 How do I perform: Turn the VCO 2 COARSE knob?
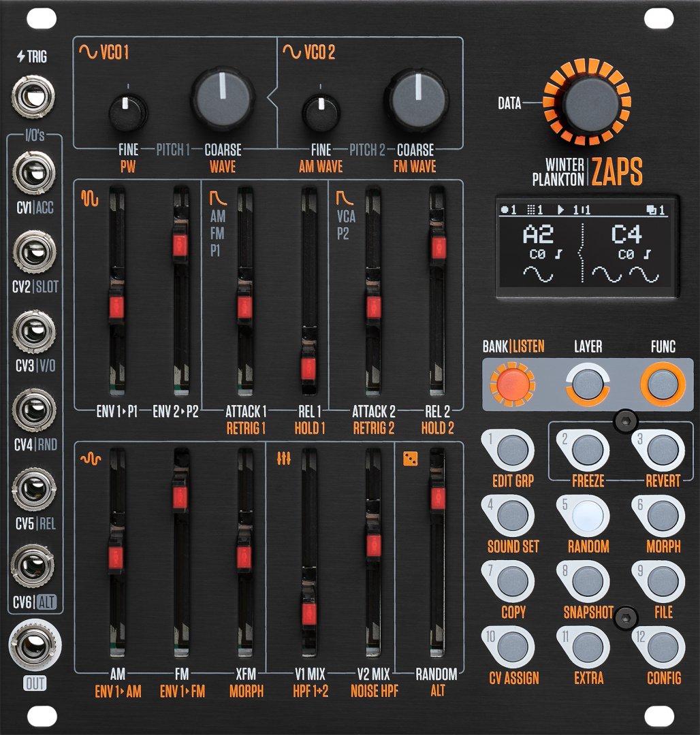point(416,99)
